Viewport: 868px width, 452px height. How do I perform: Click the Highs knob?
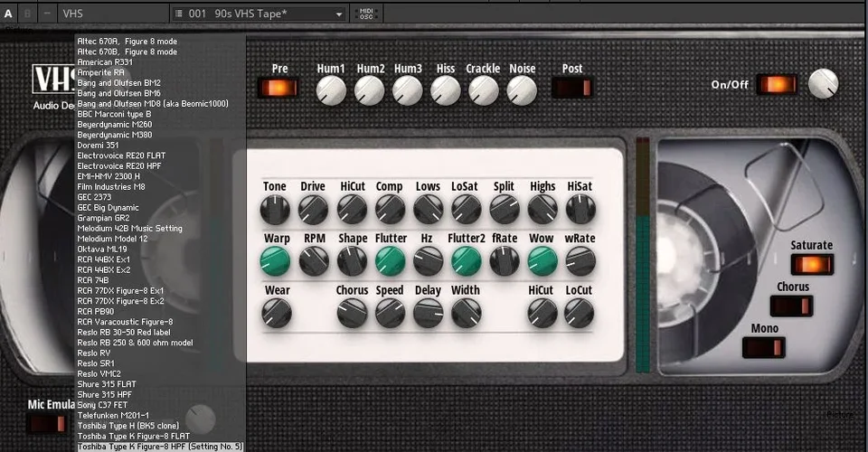click(x=542, y=210)
